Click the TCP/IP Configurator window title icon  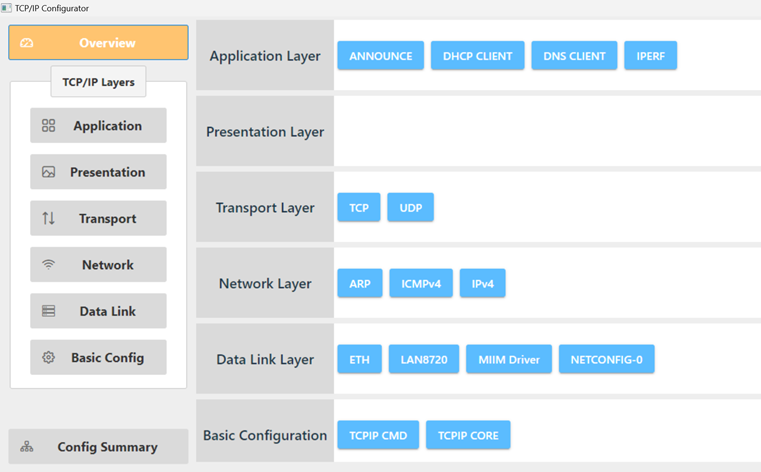click(x=6, y=8)
